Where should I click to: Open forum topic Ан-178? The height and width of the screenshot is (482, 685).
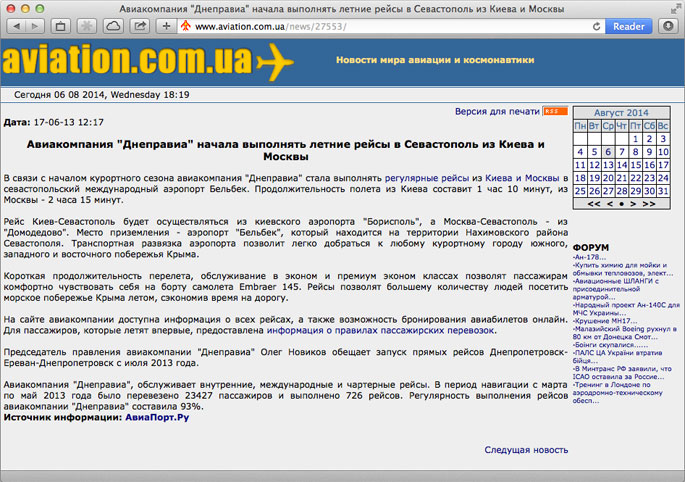(x=589, y=257)
